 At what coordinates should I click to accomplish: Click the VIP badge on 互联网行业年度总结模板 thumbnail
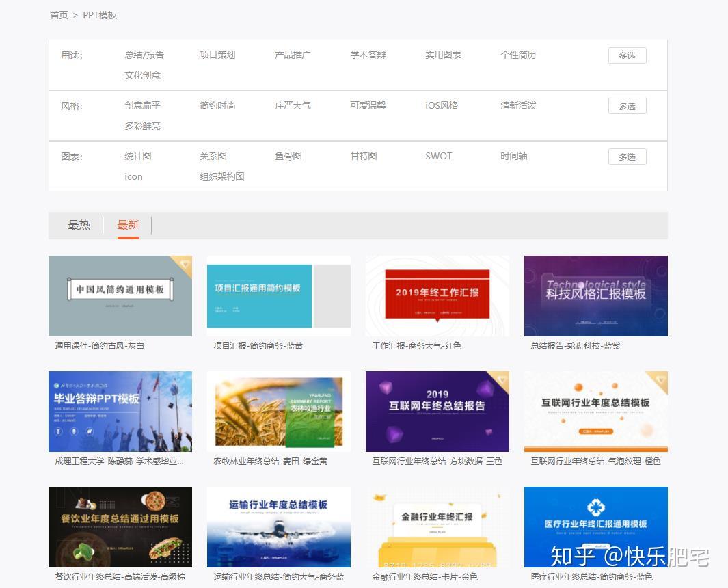click(x=660, y=379)
